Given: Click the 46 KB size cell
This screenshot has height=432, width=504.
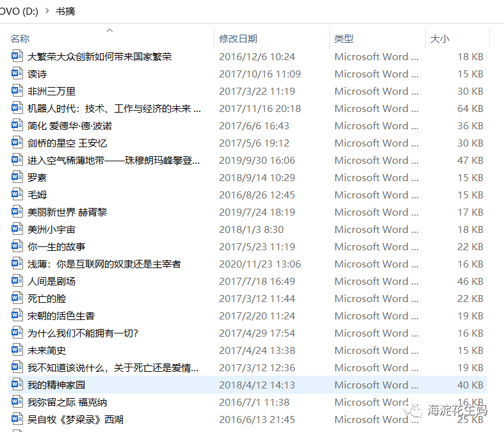Looking at the screenshot, I should coord(470,282).
